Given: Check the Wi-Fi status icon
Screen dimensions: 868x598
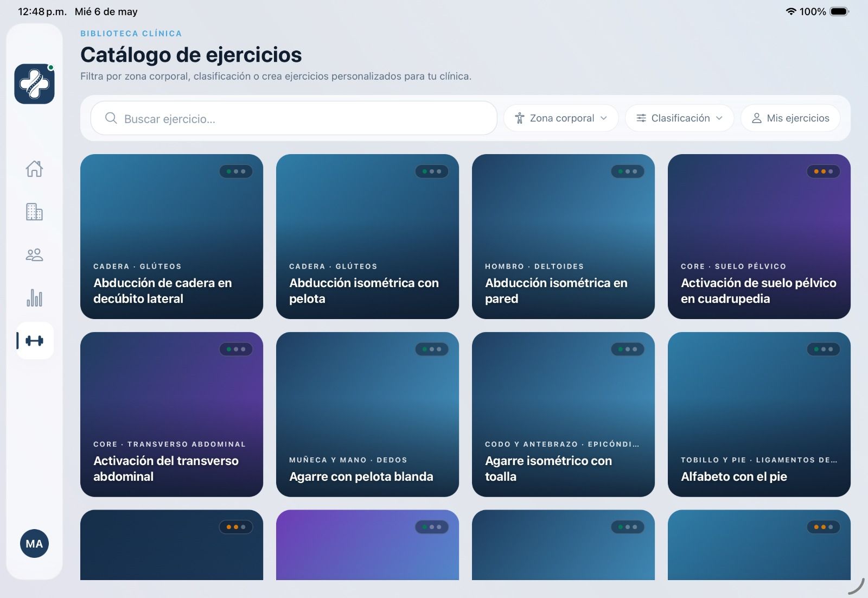Looking at the screenshot, I should coord(791,11).
